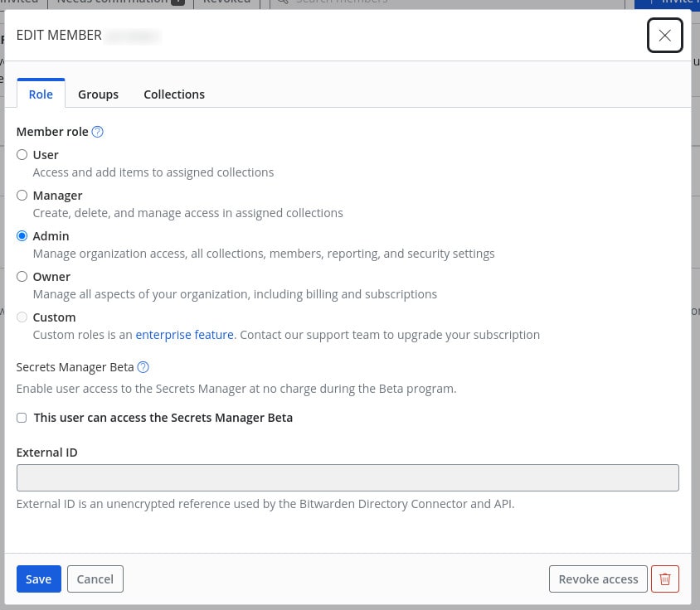Click the search magnifier icon
The height and width of the screenshot is (610, 700).
coord(283,2)
